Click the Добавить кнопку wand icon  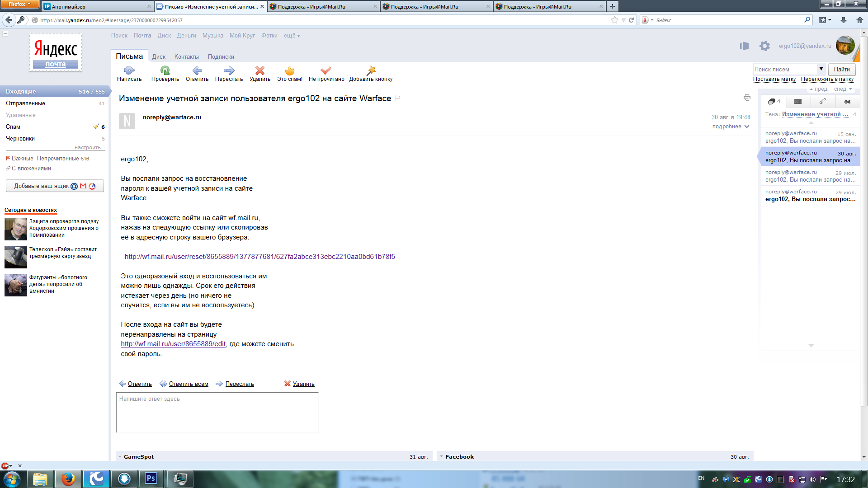(371, 70)
